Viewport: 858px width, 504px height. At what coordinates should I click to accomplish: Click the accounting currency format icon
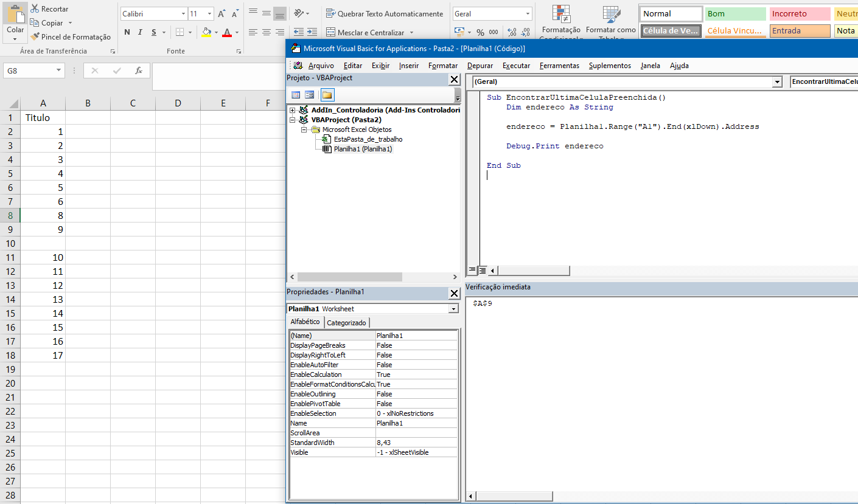point(459,32)
